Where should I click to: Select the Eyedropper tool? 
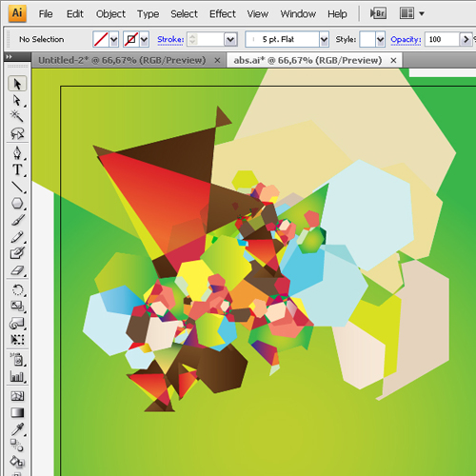[x=17, y=429]
